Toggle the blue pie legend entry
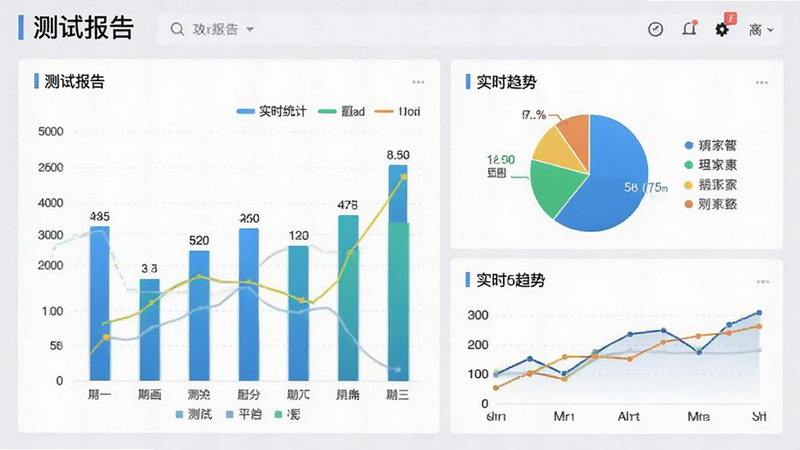Viewport: 800px width, 450px height. click(x=711, y=145)
